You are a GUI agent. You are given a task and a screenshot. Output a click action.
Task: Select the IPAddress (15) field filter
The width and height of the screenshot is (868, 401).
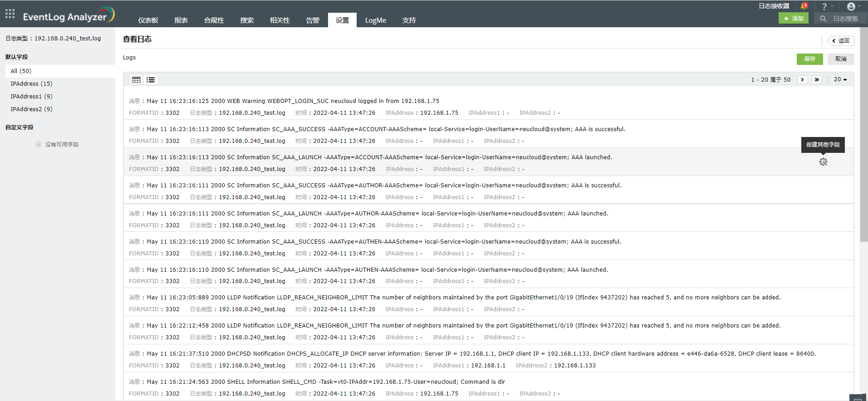click(x=60, y=84)
